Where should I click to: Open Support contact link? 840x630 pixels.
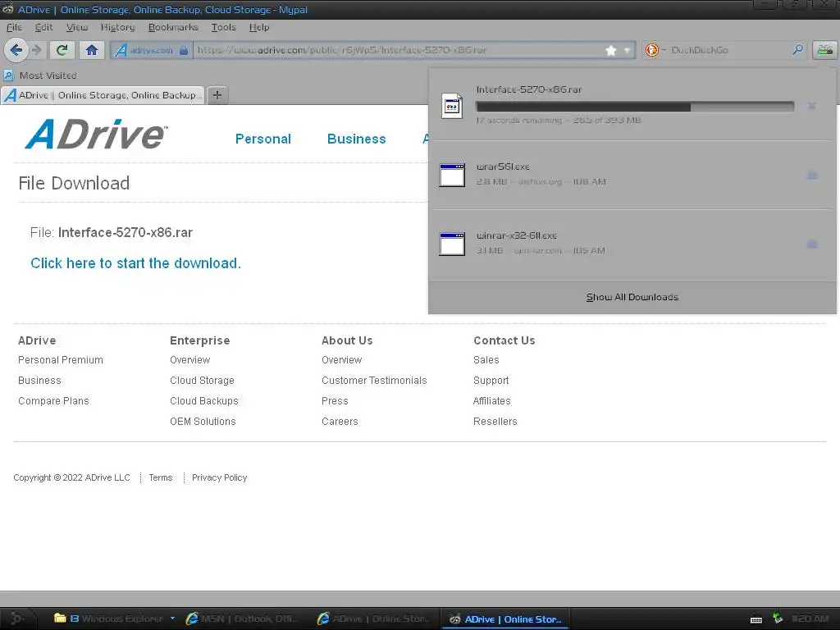pyautogui.click(x=491, y=381)
